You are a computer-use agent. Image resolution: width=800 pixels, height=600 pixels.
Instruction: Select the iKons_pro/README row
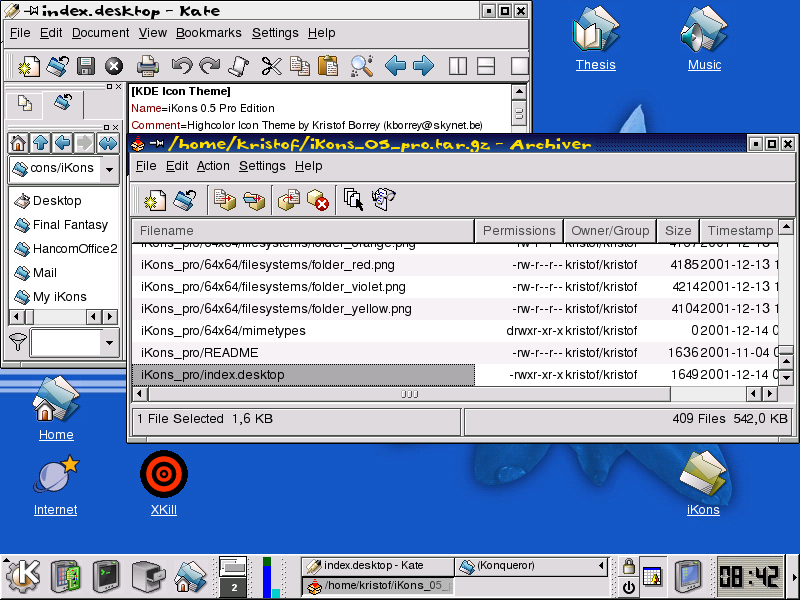(455, 353)
